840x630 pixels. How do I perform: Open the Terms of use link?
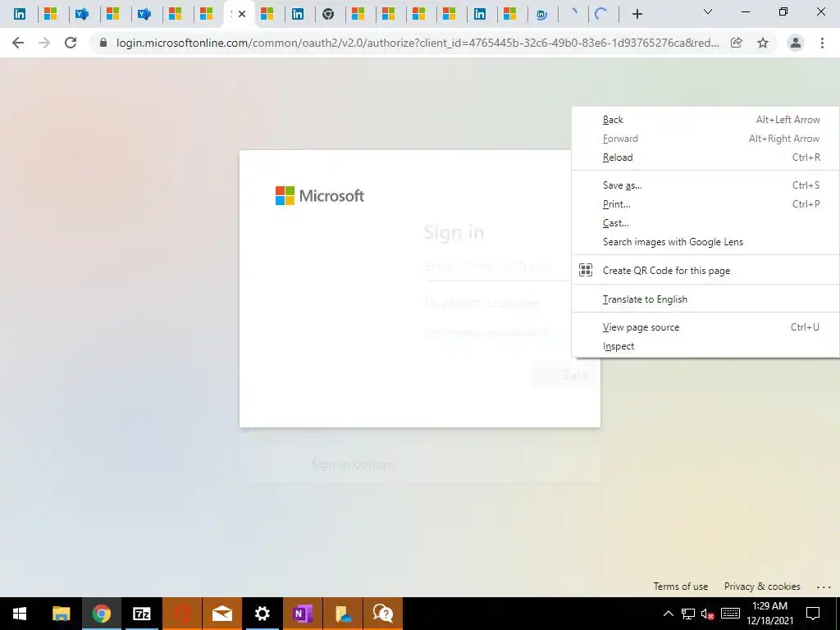(x=680, y=586)
